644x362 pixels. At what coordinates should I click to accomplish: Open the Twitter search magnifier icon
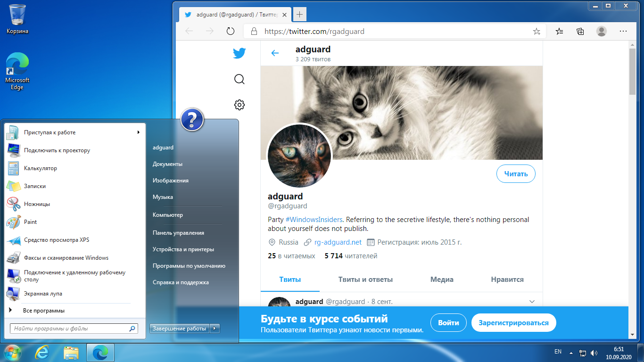click(x=239, y=79)
